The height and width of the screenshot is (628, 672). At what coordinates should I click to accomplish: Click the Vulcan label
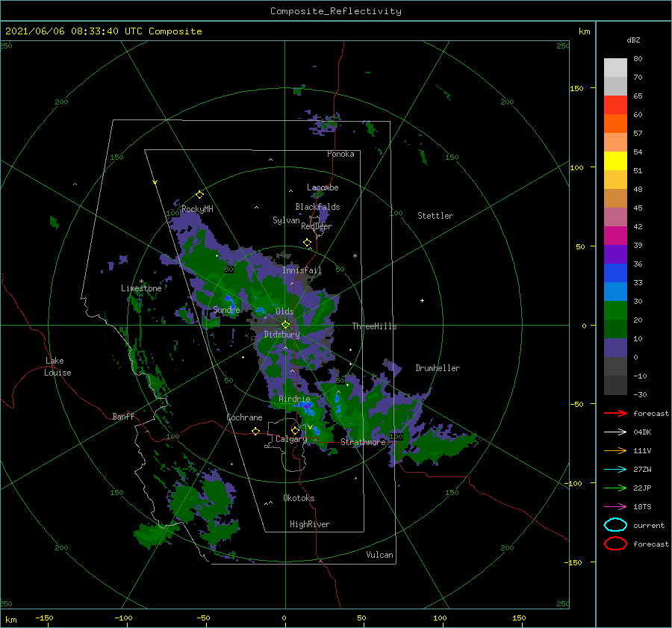pos(380,555)
